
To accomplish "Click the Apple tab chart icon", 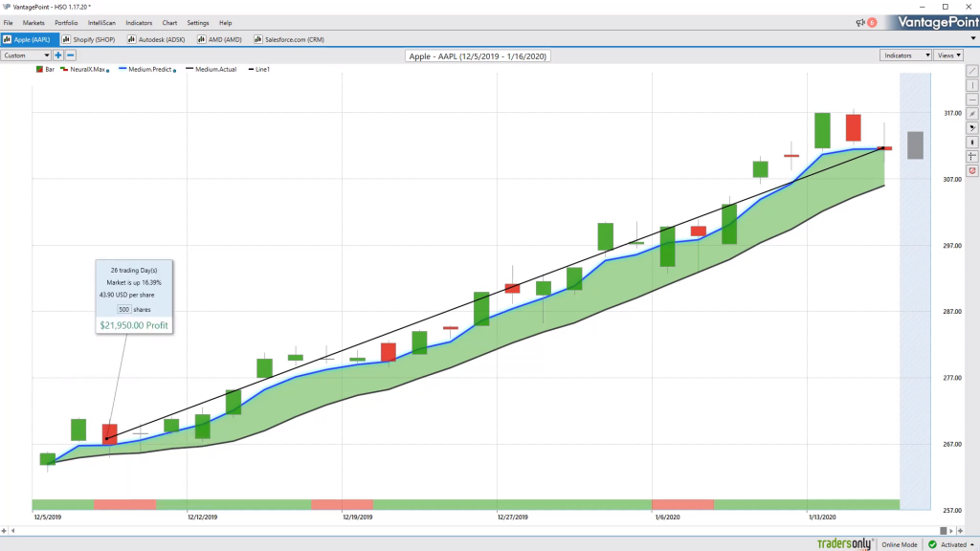I will pos(7,39).
